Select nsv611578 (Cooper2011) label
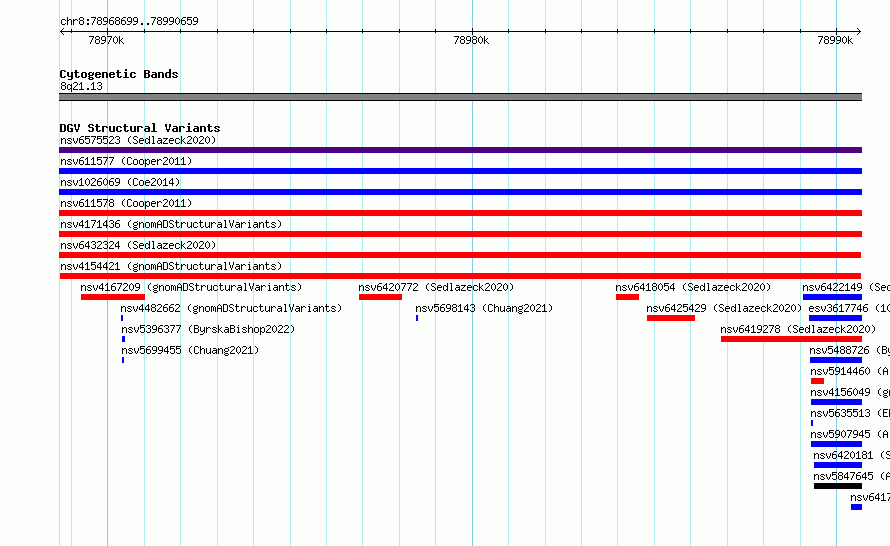Screen dimensions: 890x546 [x=126, y=203]
